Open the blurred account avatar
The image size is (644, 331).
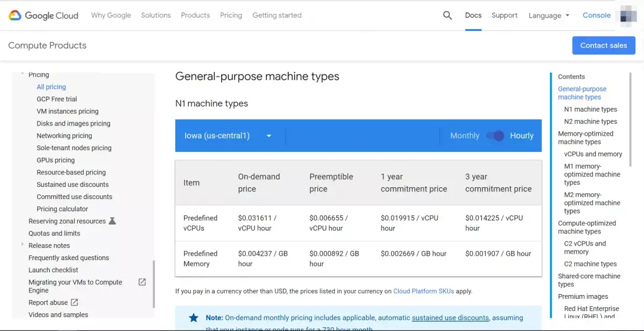[x=627, y=16]
